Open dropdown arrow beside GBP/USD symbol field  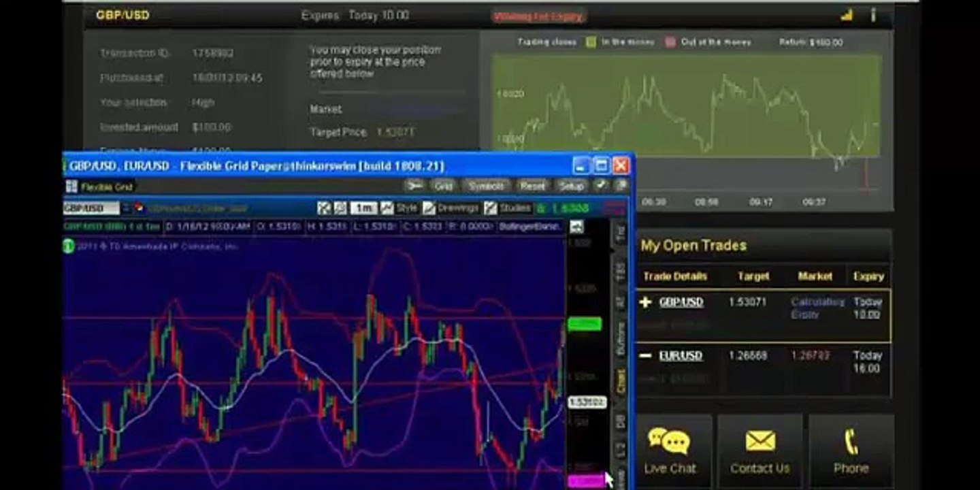coord(126,208)
